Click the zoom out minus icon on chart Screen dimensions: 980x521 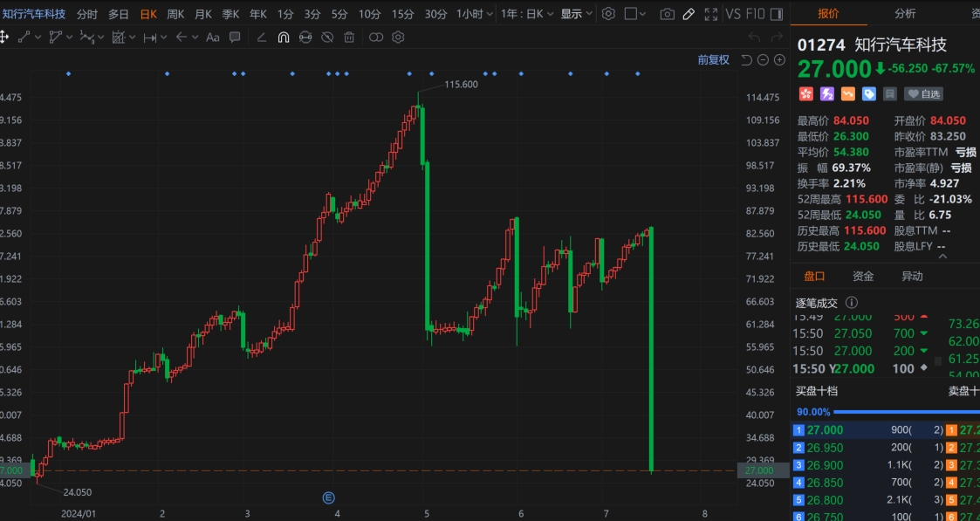pos(763,60)
